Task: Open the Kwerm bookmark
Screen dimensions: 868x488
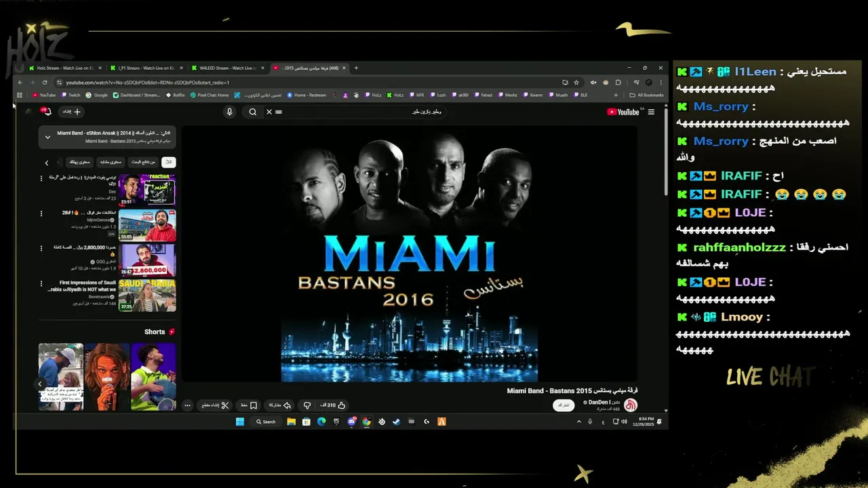Action: (x=533, y=95)
